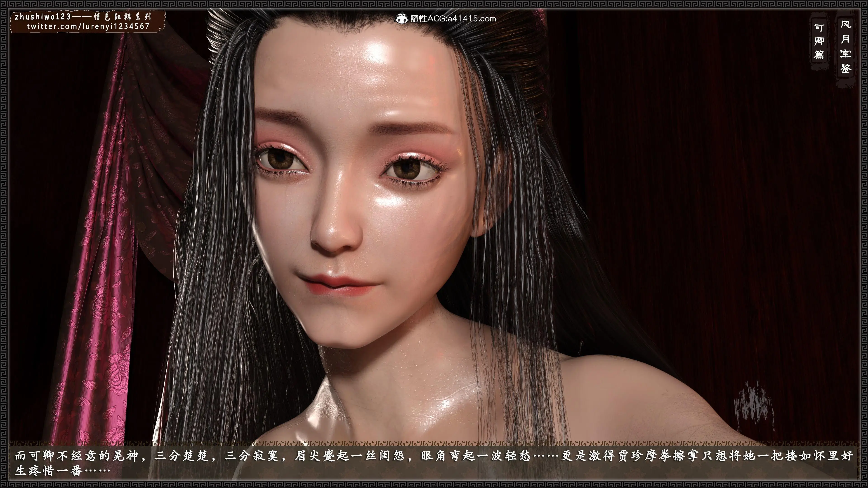Click the ink brush smudge at lower right
Viewport: 868px width, 488px height.
coord(753,406)
